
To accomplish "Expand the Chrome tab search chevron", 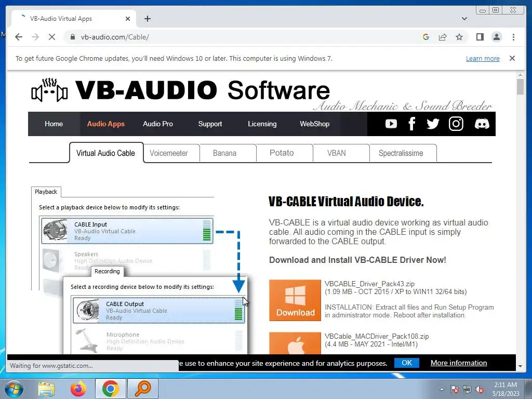I will point(464,19).
